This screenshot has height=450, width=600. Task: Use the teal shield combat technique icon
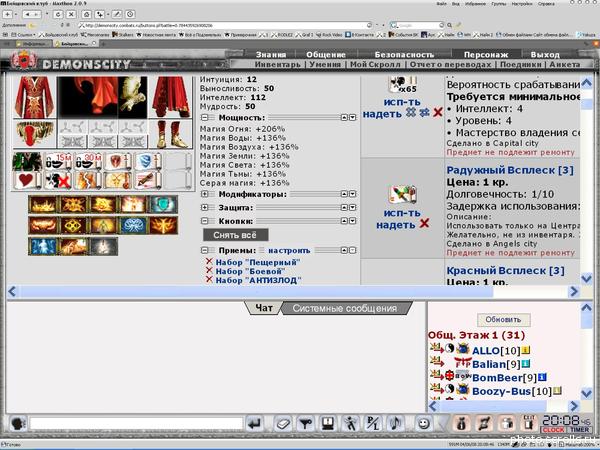point(163,205)
